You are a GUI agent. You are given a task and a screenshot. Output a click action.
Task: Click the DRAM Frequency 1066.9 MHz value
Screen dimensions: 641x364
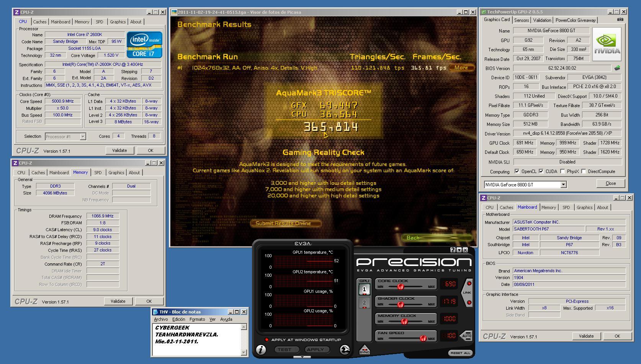103,216
